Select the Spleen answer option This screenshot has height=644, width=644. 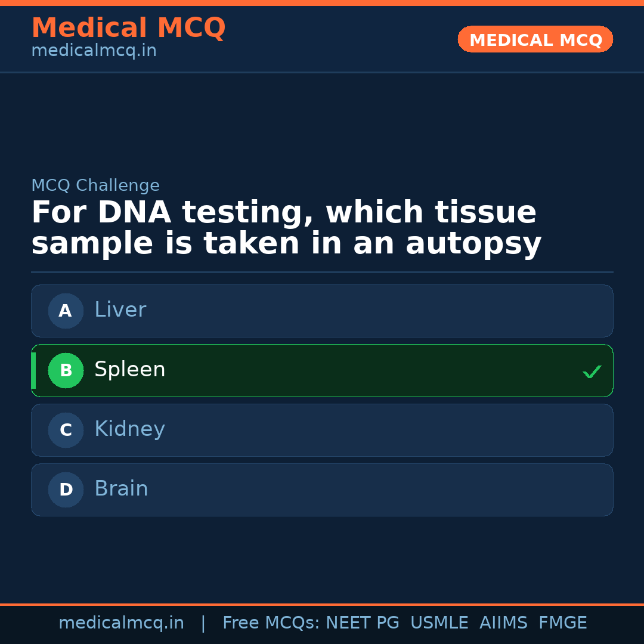322,370
